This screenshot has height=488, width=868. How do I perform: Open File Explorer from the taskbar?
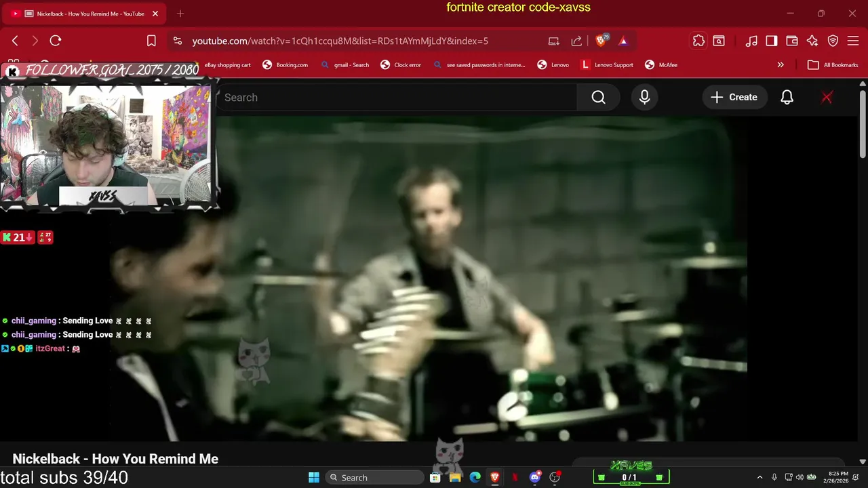click(455, 478)
